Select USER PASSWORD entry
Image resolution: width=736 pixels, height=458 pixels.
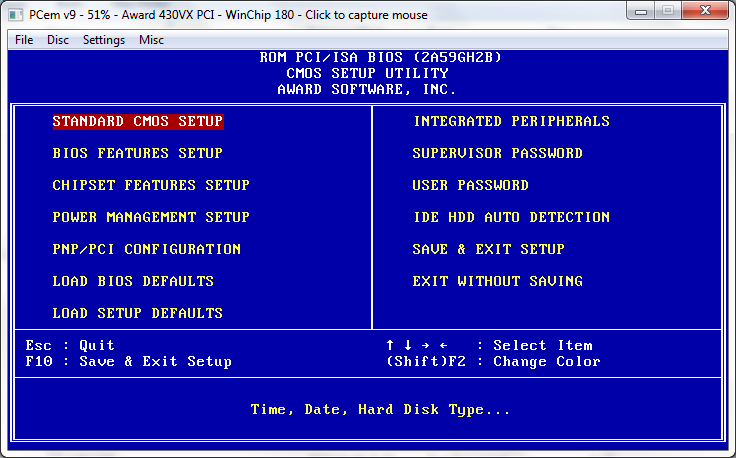(x=470, y=185)
